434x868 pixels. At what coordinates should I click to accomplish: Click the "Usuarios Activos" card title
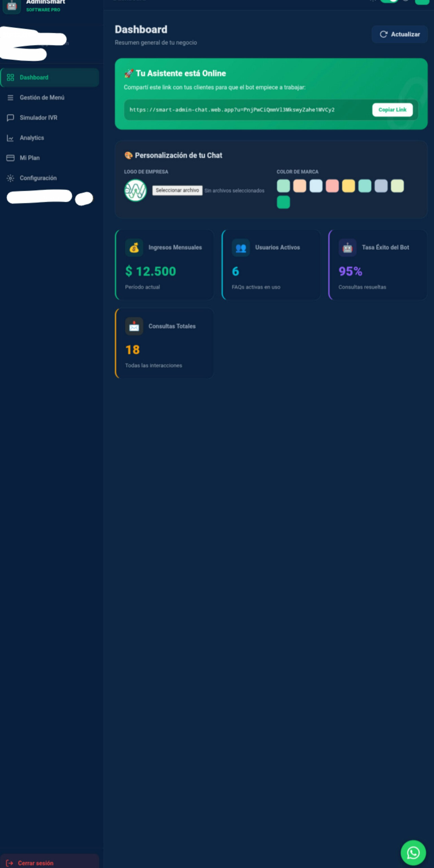278,247
